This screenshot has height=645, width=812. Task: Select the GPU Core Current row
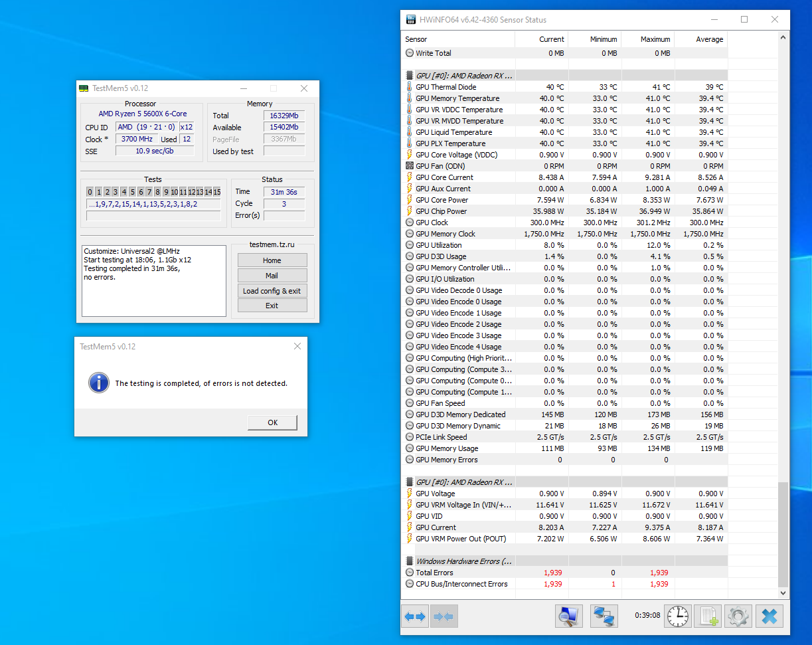pyautogui.click(x=564, y=177)
